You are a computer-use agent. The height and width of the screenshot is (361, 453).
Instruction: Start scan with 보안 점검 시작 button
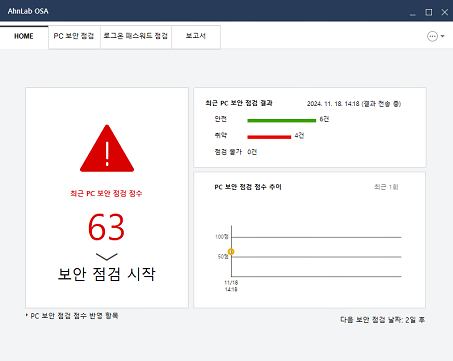click(106, 274)
